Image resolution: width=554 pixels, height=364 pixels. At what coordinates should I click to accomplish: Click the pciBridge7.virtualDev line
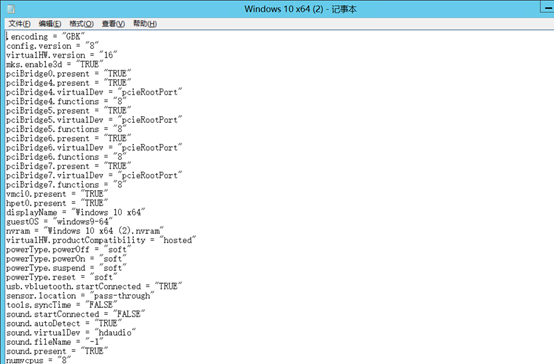[x=94, y=175]
